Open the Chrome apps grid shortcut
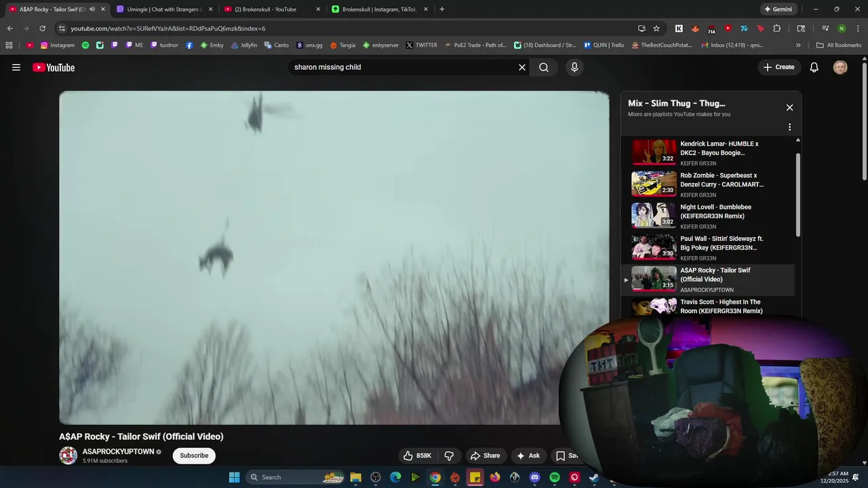This screenshot has height=488, width=868. click(9, 45)
